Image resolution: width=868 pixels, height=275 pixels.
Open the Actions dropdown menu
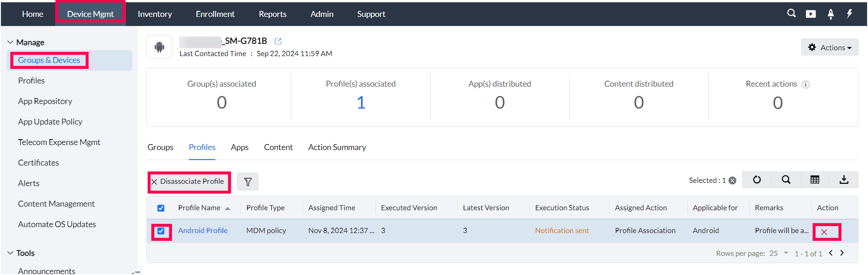[830, 47]
